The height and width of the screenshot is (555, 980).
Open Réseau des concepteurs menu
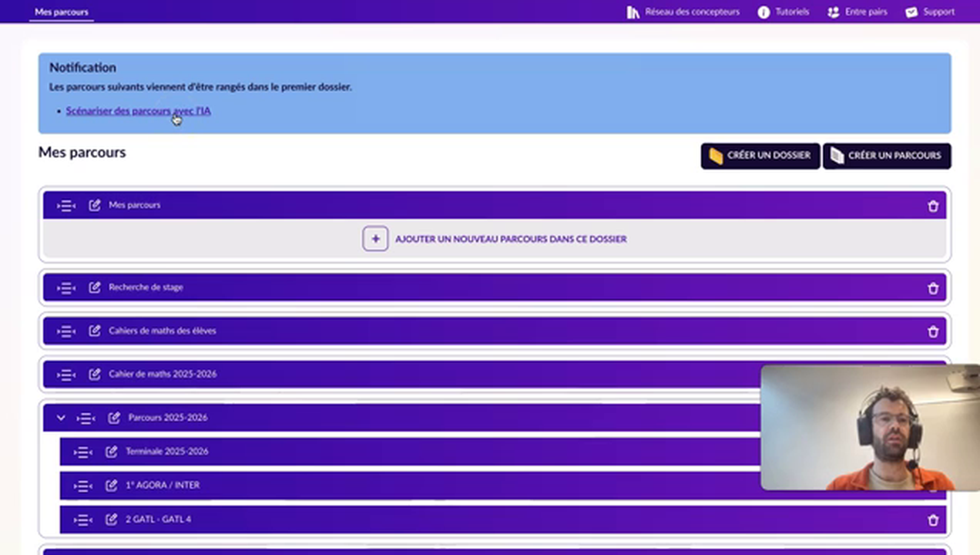(683, 12)
